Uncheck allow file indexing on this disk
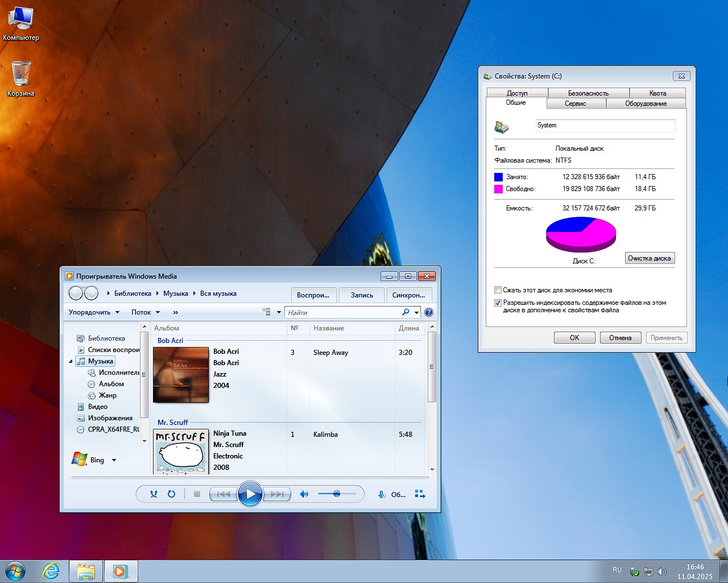This screenshot has width=728, height=583. 498,303
